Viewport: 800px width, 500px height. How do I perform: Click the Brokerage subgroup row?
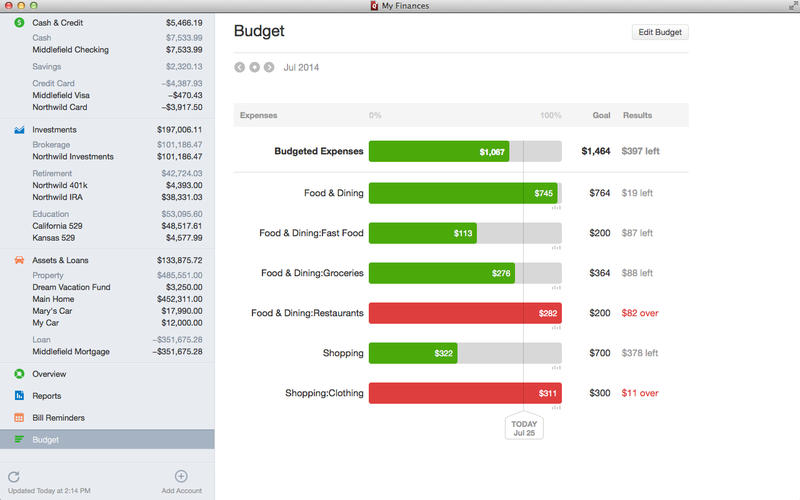coord(107,145)
